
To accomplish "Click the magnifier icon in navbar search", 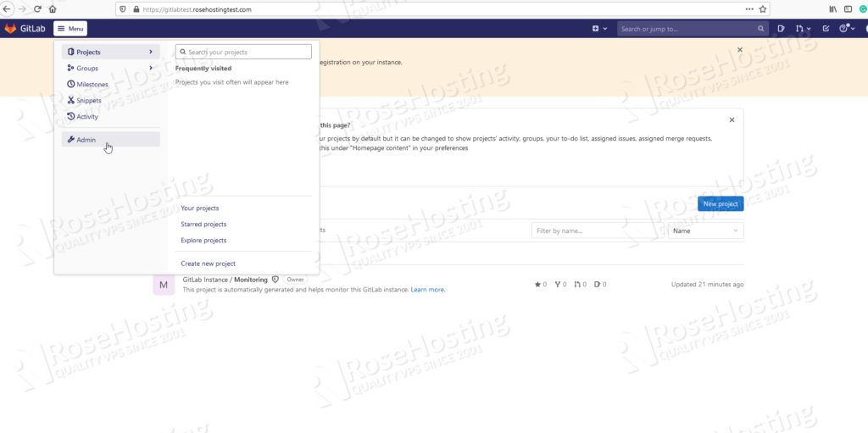I will [x=760, y=29].
